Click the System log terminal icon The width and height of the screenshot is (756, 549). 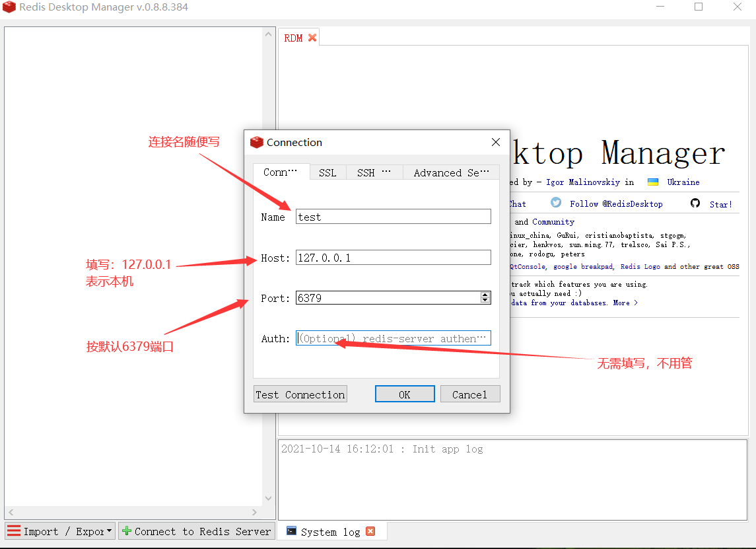click(291, 531)
